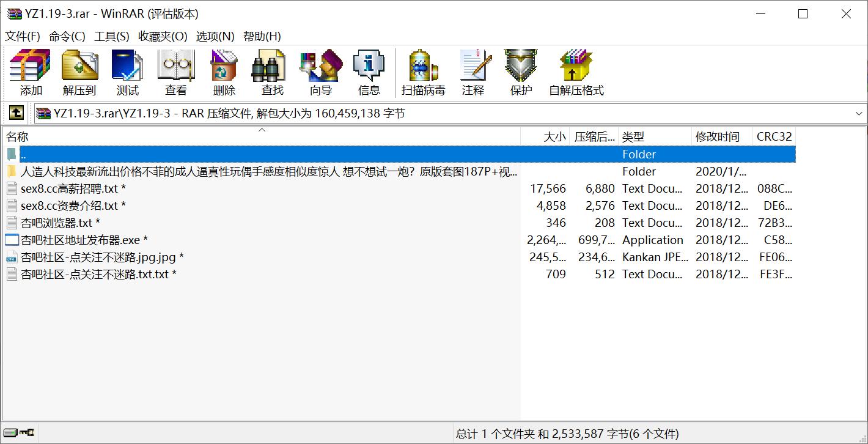The image size is (868, 444).
Task: Sort by 修改时间 column header
Action: point(722,136)
